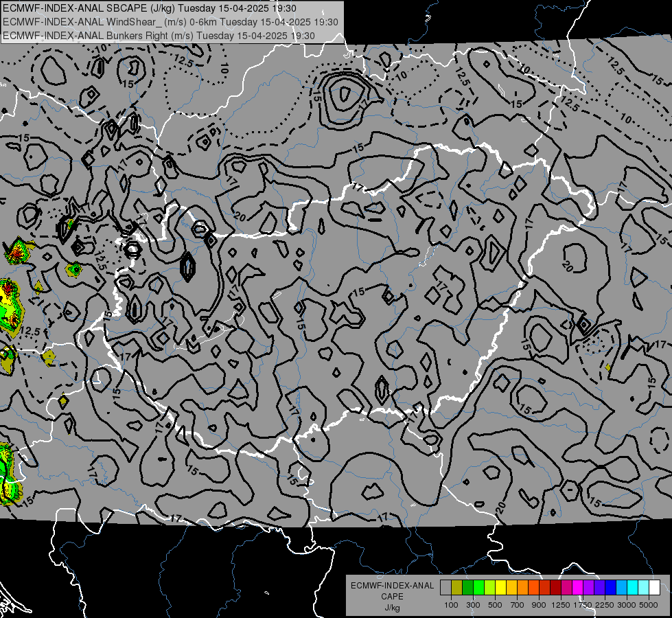Select the brick red swatch after 900
Viewport: 672px width, 618px height.
tap(545, 588)
